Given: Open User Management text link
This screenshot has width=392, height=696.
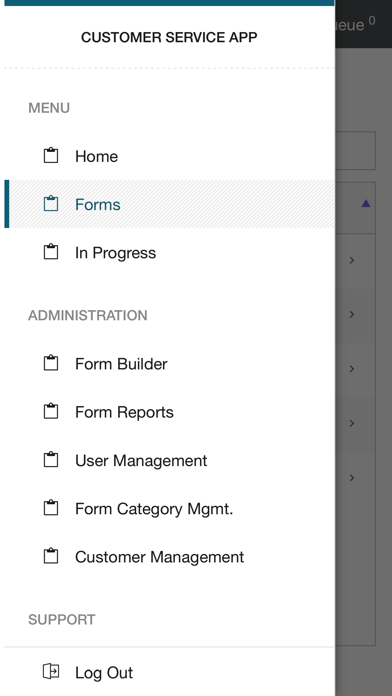Looking at the screenshot, I should pos(141,461).
